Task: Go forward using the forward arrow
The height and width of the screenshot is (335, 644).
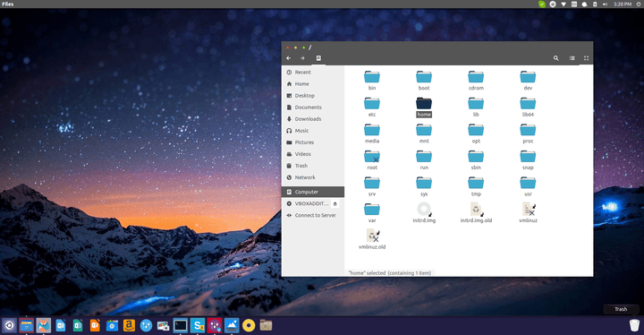Action: pyautogui.click(x=302, y=58)
